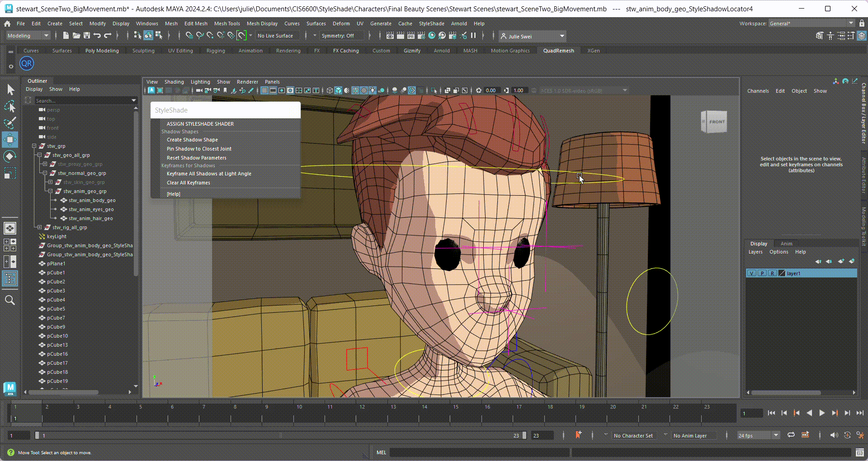Image resolution: width=868 pixels, height=461 pixels.
Task: Select the arrow Select tool in the toolbox
Action: 10,90
